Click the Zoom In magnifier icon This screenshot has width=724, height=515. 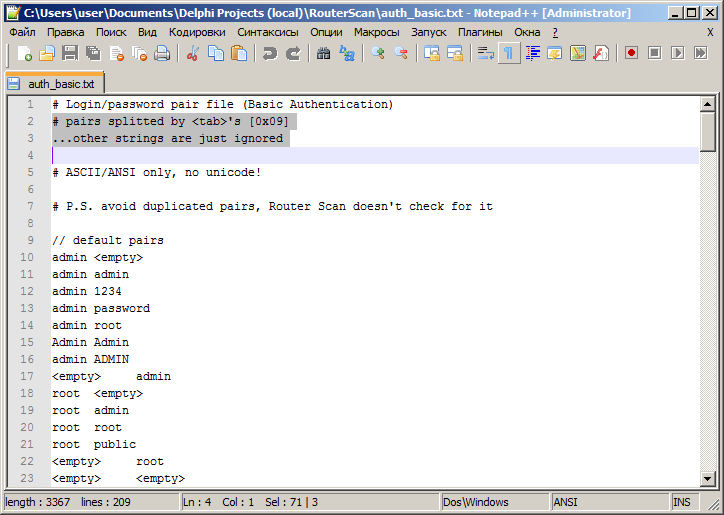pyautogui.click(x=378, y=53)
